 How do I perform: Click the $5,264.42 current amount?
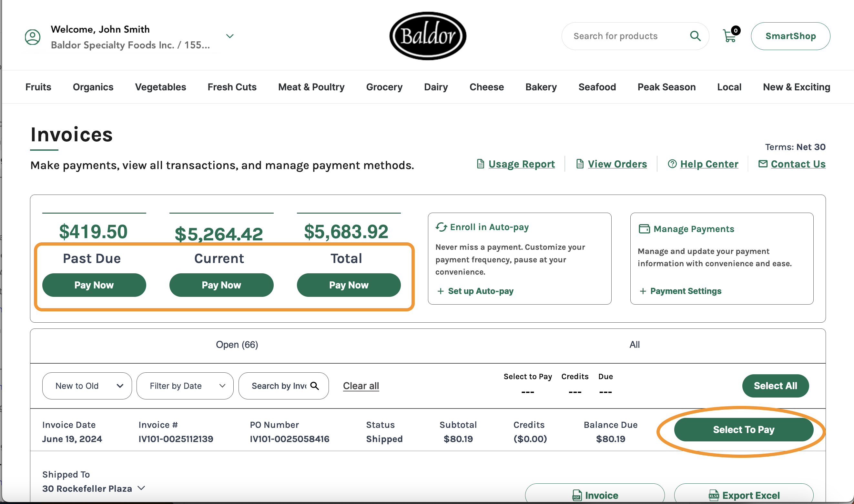219,234
